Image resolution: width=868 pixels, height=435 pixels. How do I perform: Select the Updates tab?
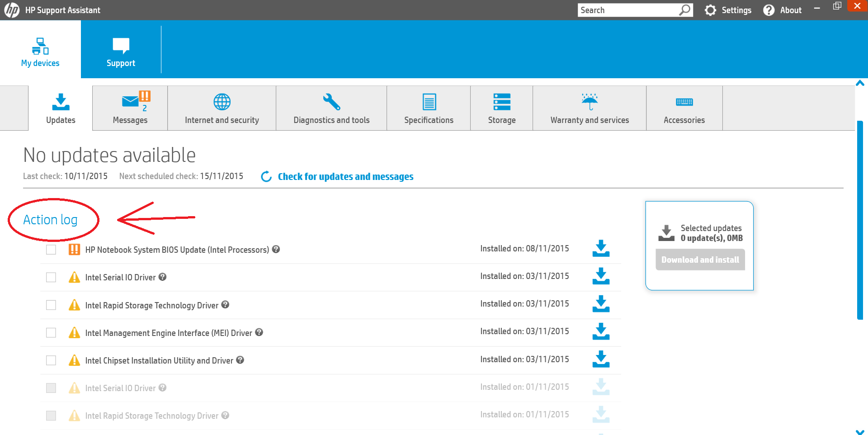tap(61, 109)
